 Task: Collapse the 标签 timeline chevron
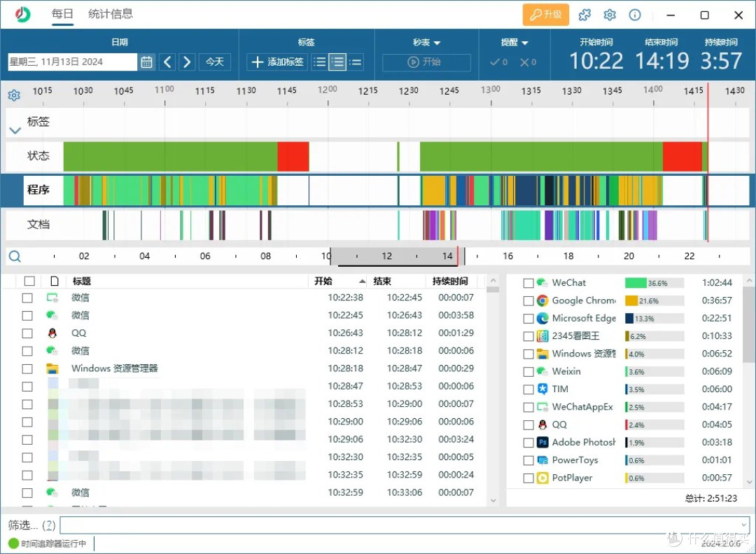coord(15,130)
